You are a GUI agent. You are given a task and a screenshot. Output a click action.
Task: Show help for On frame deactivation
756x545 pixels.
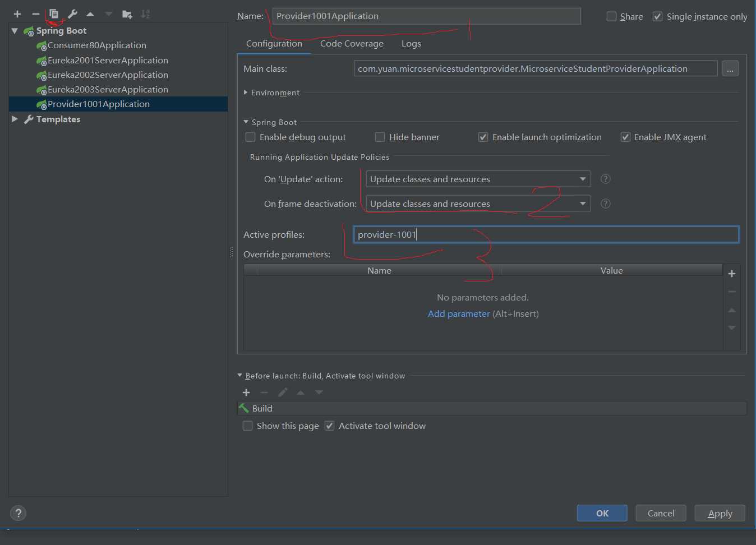[606, 204]
